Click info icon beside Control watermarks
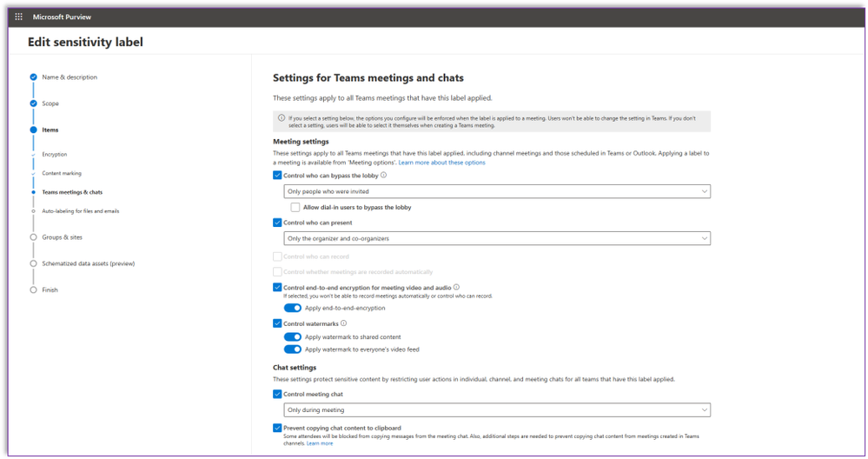This screenshot has width=868, height=459. [x=344, y=323]
